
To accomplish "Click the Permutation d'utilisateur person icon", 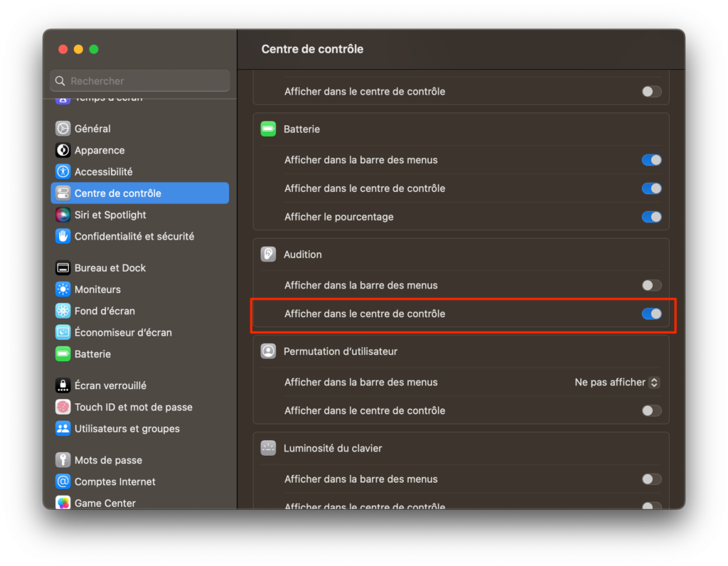I will click(268, 351).
